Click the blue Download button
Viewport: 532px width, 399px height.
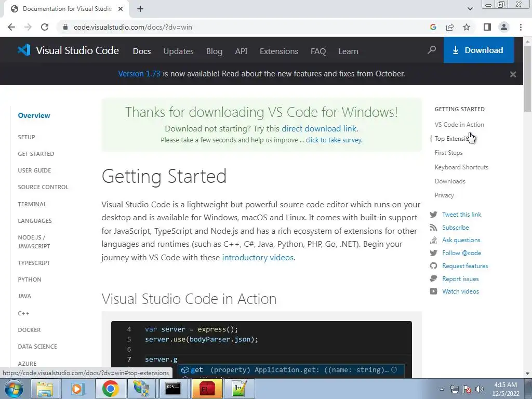click(478, 50)
